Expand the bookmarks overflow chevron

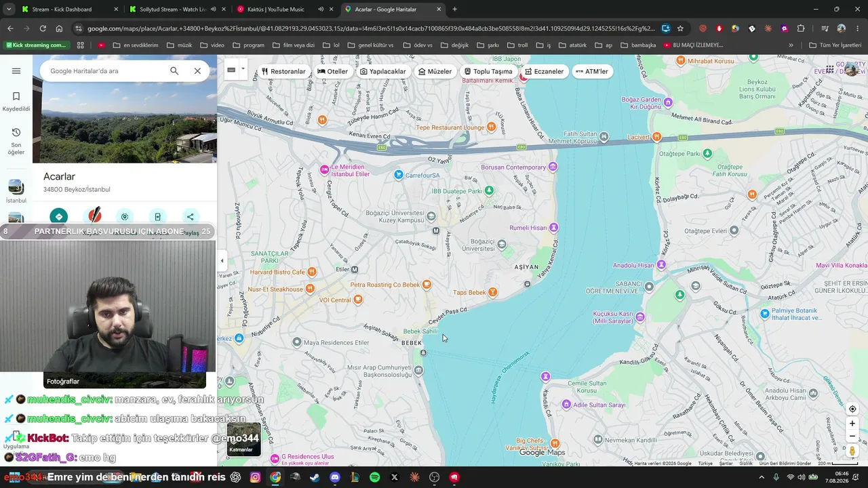point(791,45)
